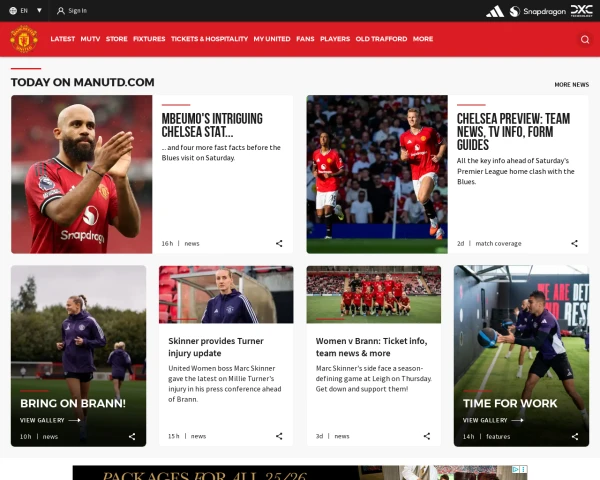Open the MUTV menu item
This screenshot has height=480, width=600.
(x=90, y=39)
